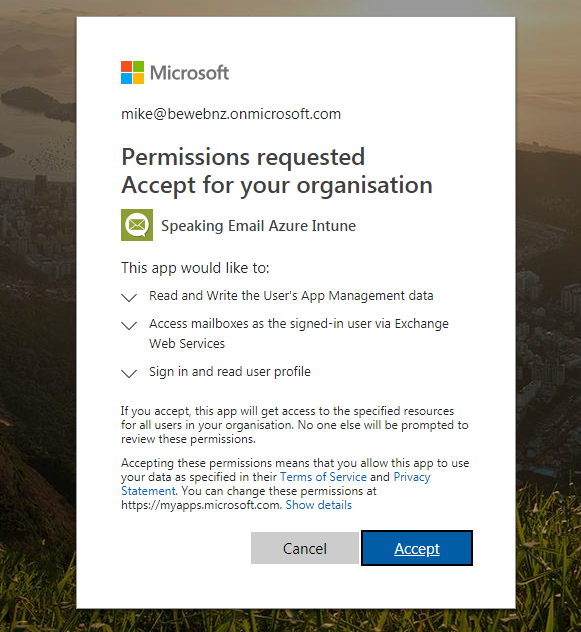Accept the requested permissions

coord(417,548)
